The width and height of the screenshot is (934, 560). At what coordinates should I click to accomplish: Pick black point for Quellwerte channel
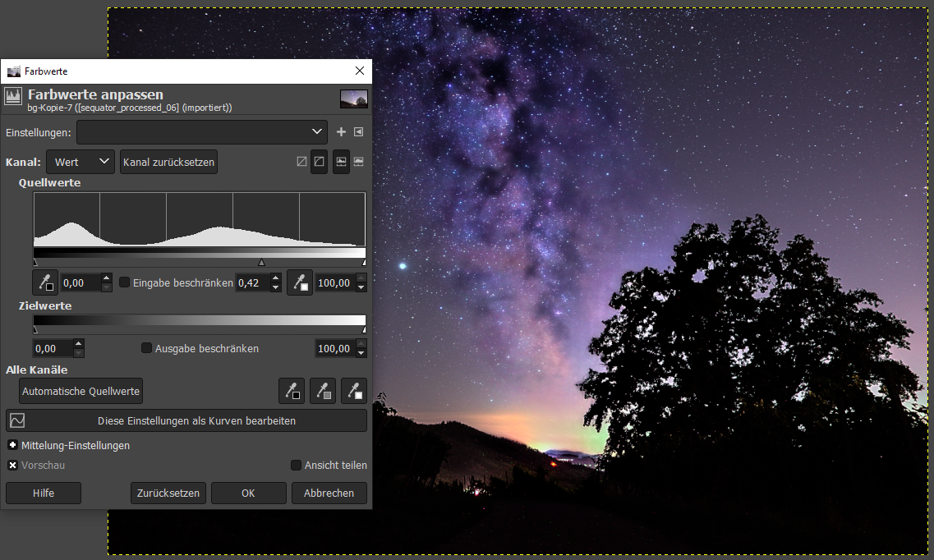[46, 282]
